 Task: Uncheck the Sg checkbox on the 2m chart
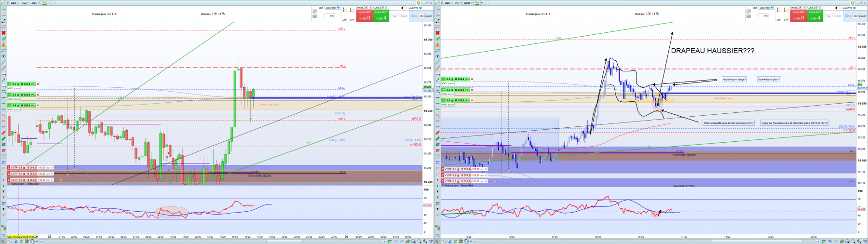[847, 16]
